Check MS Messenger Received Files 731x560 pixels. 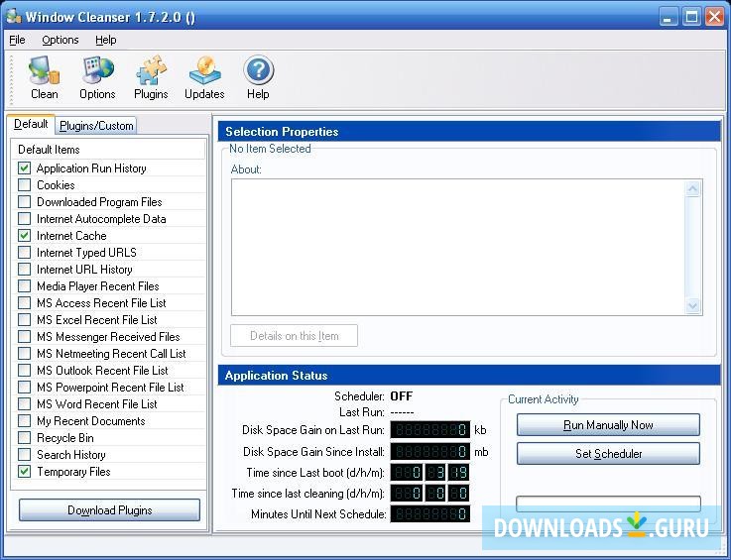(24, 336)
